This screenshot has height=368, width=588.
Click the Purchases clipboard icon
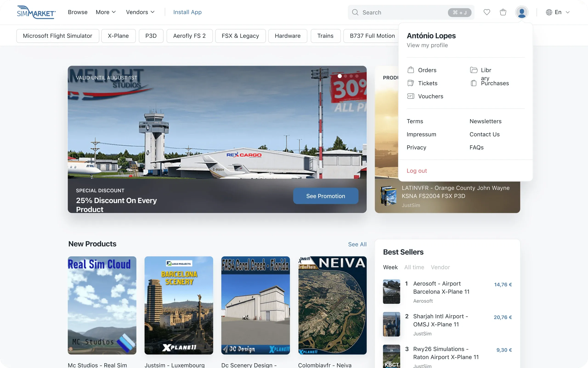click(x=474, y=83)
